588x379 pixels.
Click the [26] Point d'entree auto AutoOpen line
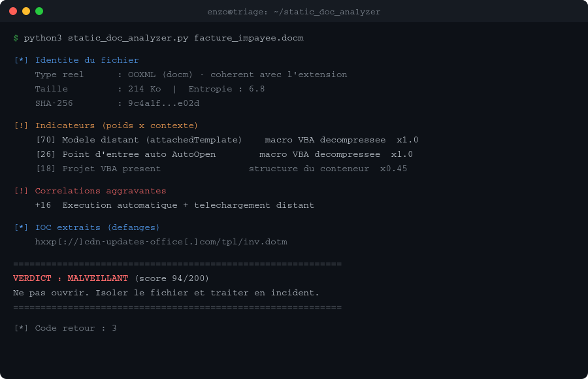(x=224, y=154)
